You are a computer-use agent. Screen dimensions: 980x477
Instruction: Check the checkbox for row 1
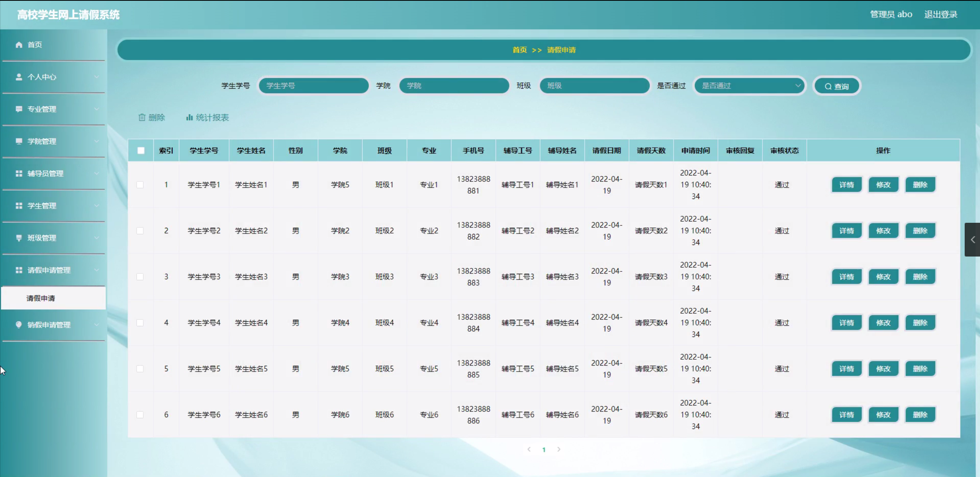pyautogui.click(x=140, y=185)
